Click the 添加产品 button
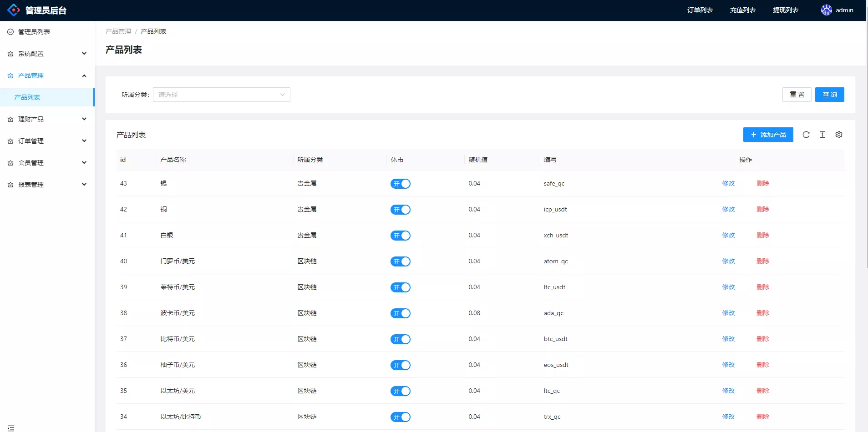This screenshot has height=432, width=868. coord(768,135)
